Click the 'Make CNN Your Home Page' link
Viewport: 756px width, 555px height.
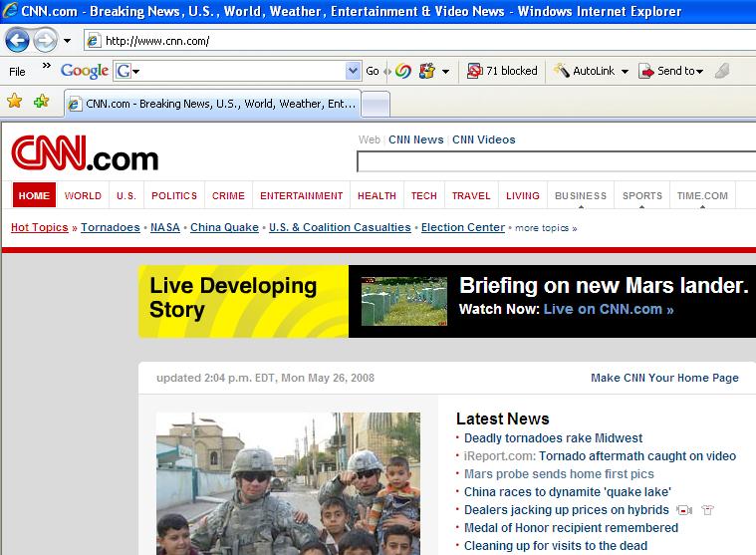pos(664,378)
